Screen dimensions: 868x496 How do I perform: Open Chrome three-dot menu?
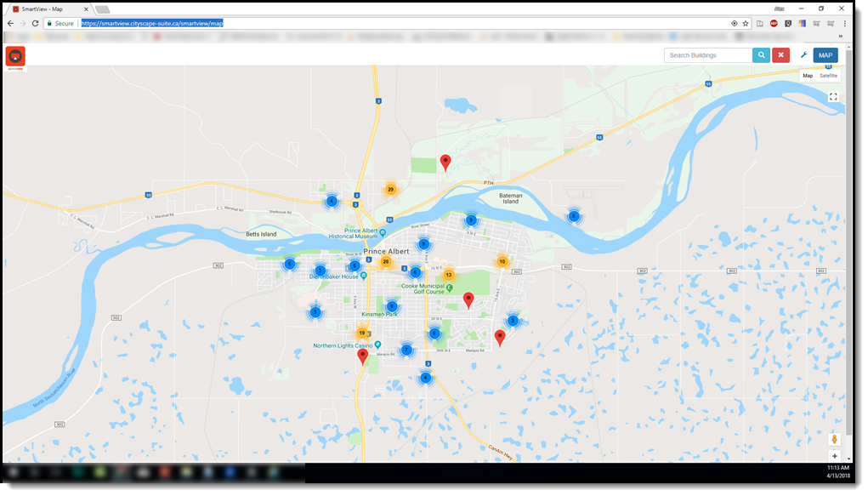(845, 23)
